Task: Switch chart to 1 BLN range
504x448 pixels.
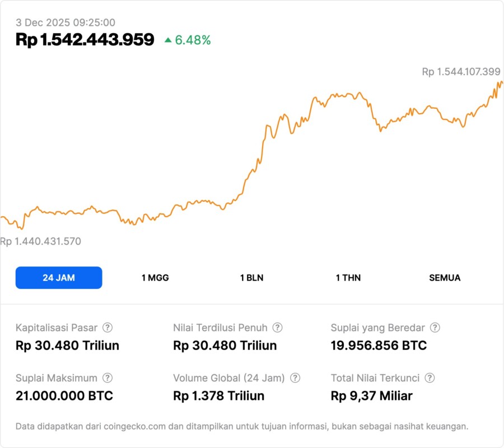Action: pyautogui.click(x=251, y=278)
